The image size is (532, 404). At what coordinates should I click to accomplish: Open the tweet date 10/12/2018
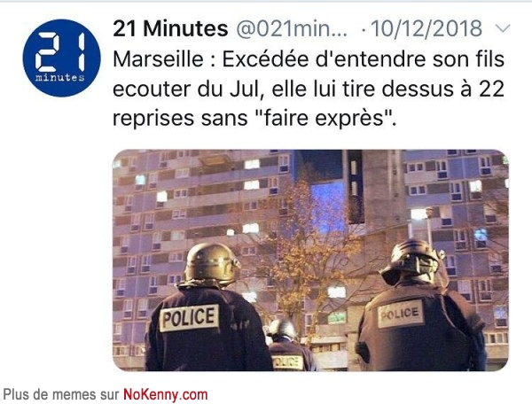tap(426, 28)
